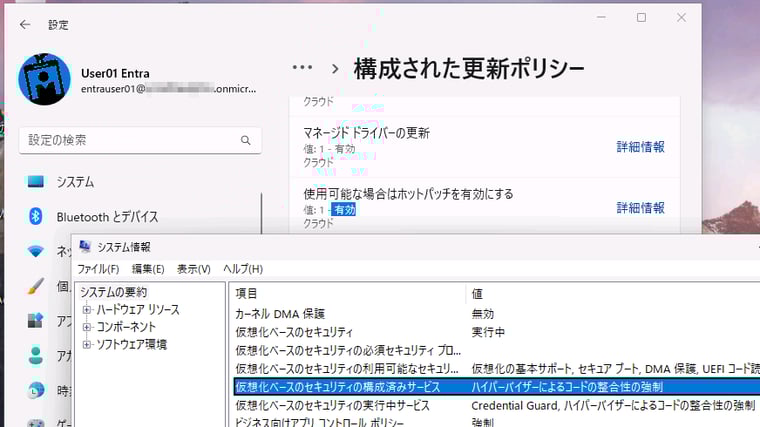
Task: Select the personalization paintbrush icon
Action: pyautogui.click(x=36, y=286)
